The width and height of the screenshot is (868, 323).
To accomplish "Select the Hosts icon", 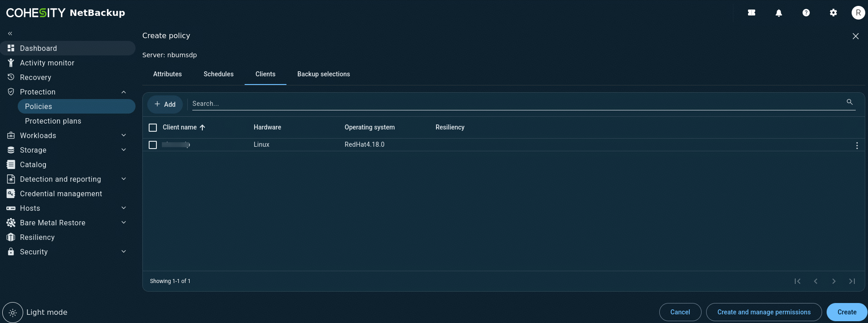I will pos(11,208).
